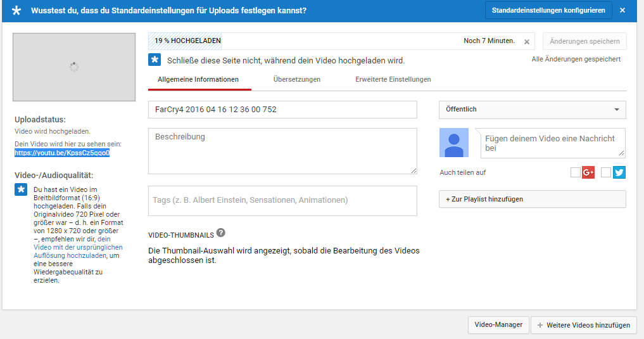Click the Twitter share icon
The image size is (644, 339).
619,172
